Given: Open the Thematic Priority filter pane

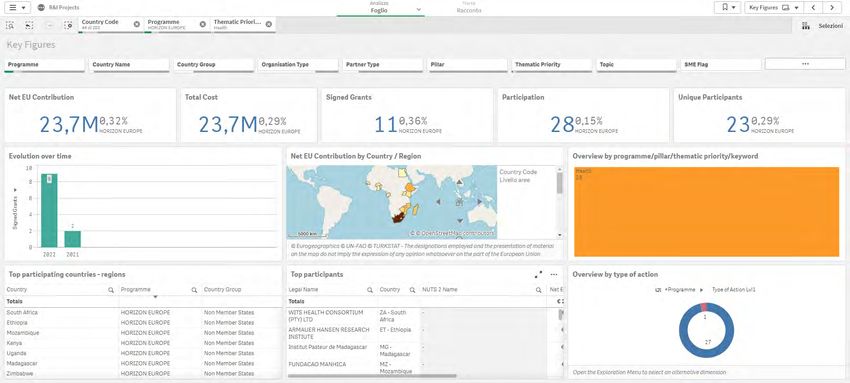Looking at the screenshot, I should [x=552, y=64].
